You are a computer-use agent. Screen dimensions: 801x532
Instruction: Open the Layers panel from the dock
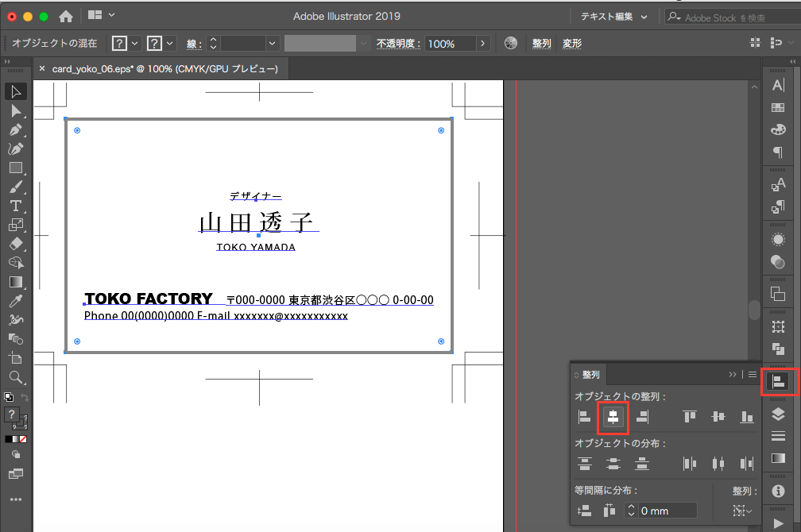click(x=778, y=414)
